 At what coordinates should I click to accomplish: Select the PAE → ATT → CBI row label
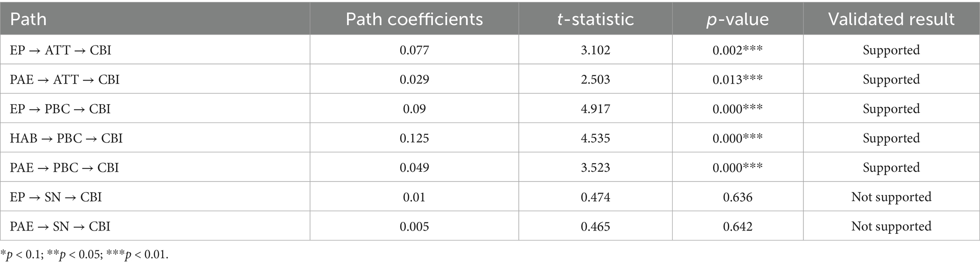[65, 80]
